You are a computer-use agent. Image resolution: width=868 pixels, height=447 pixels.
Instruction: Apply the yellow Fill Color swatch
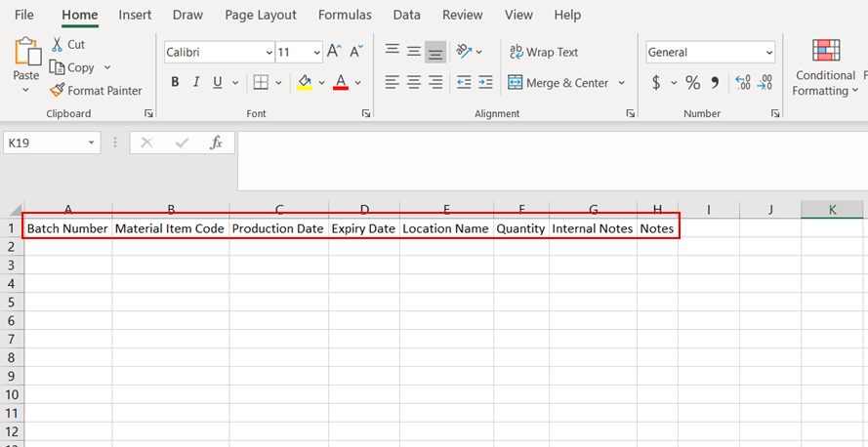point(305,83)
